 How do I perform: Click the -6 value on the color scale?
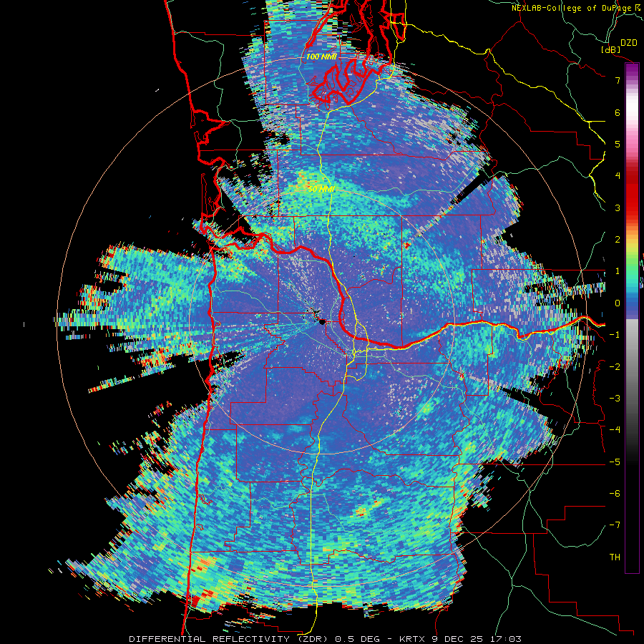[x=615, y=494]
